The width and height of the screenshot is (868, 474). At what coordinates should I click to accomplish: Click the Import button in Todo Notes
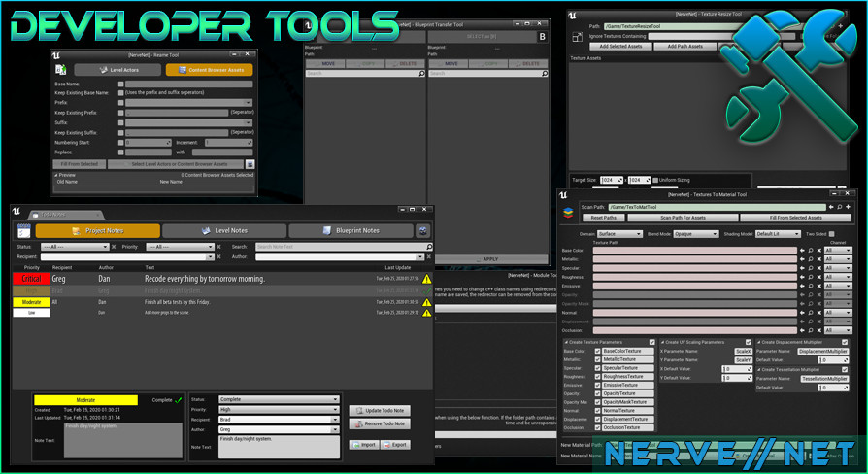click(x=364, y=445)
